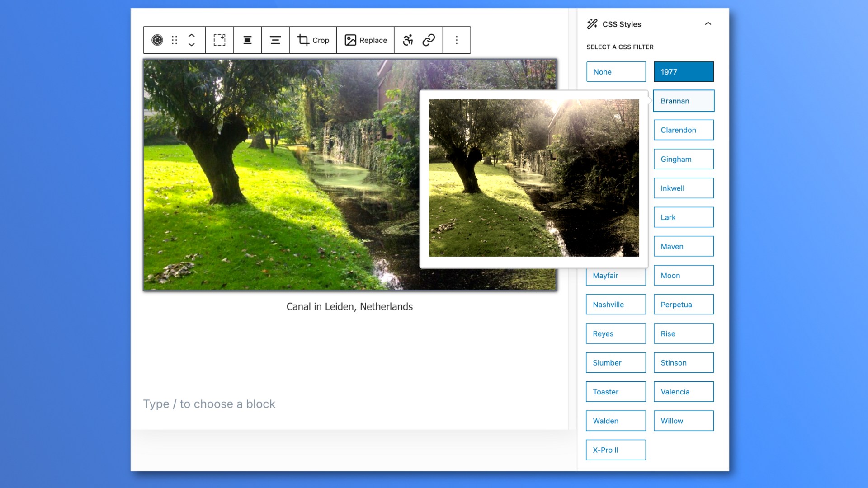Viewport: 868px width, 488px height.
Task: Click the Replace image button
Action: [365, 40]
